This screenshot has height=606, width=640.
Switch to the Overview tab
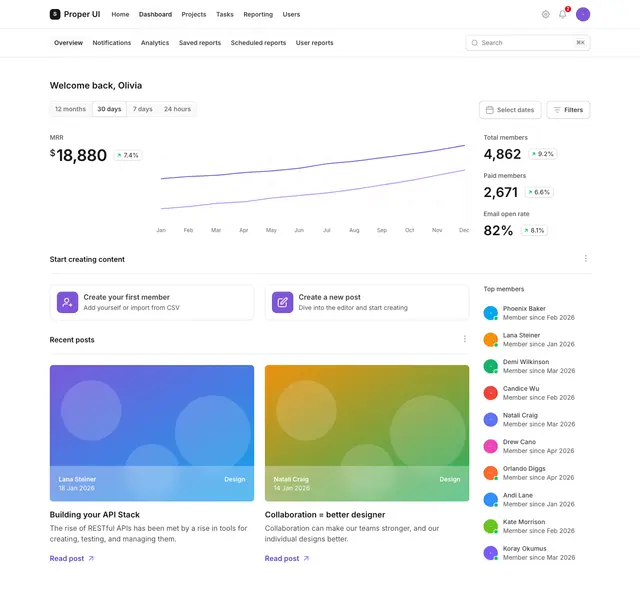tap(68, 43)
